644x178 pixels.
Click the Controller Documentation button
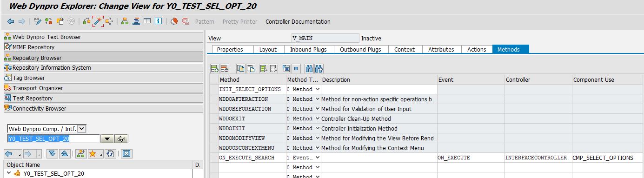click(x=298, y=22)
